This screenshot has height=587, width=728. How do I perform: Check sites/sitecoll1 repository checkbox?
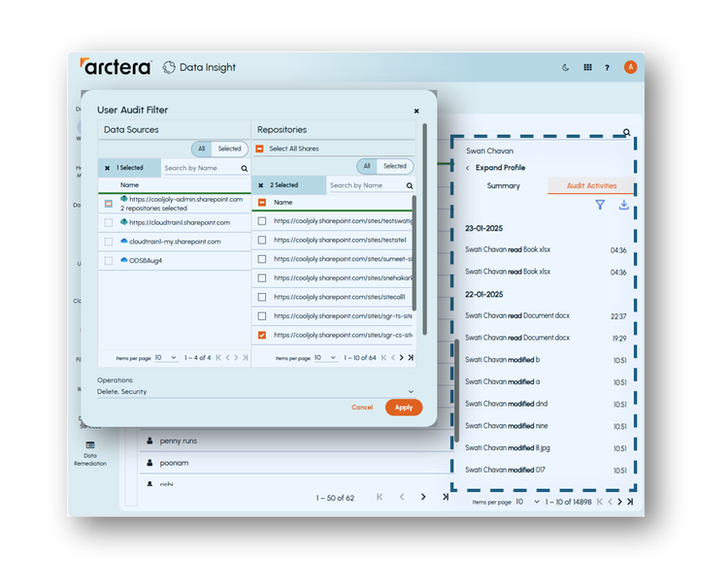pos(262,297)
